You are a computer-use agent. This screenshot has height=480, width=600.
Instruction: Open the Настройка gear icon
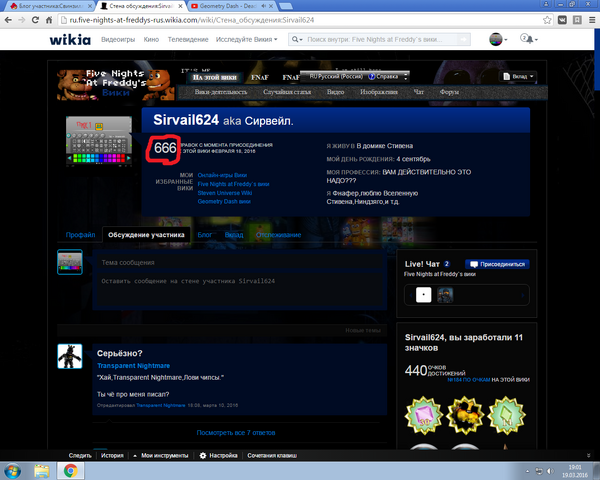(x=203, y=456)
